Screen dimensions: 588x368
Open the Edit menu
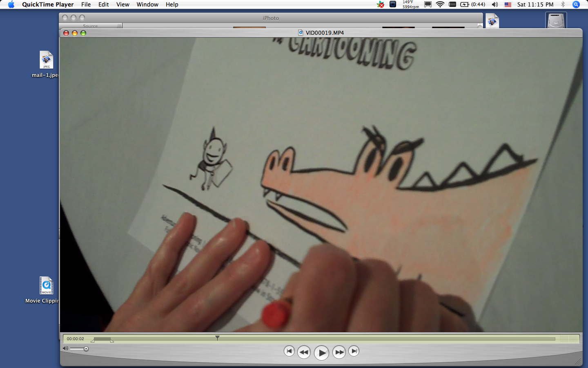tap(103, 4)
